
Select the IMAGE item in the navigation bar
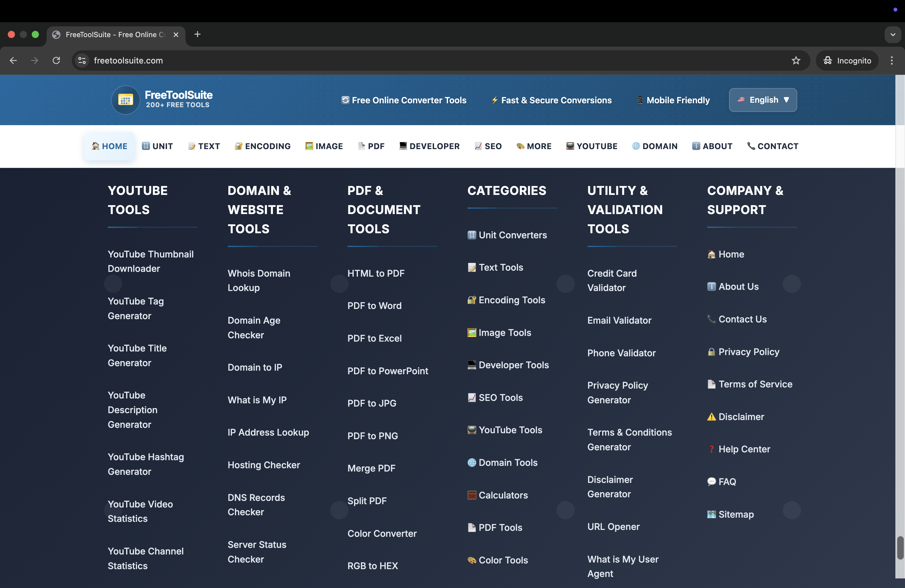tap(324, 146)
